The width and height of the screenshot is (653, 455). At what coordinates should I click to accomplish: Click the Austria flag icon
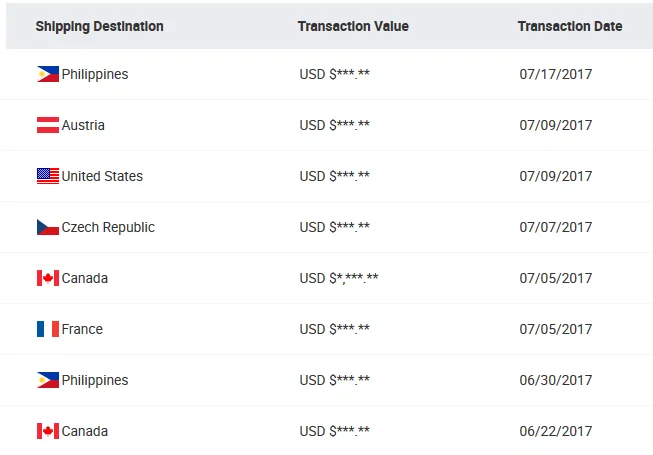pos(47,125)
